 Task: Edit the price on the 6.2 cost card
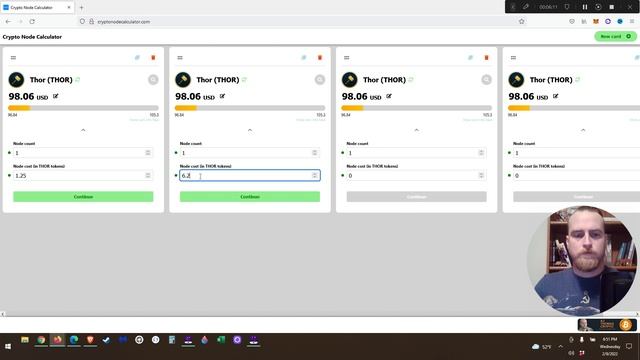click(222, 96)
